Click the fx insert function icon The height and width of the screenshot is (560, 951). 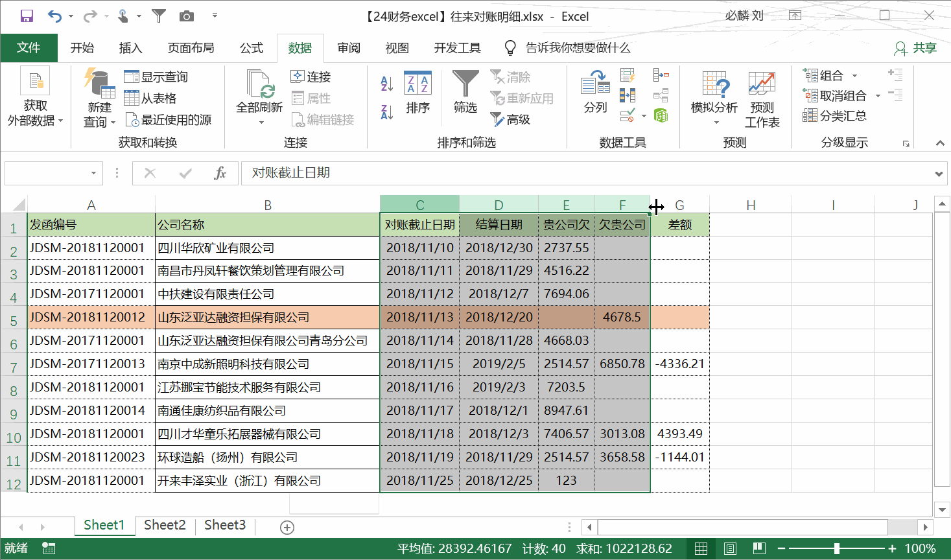220,173
